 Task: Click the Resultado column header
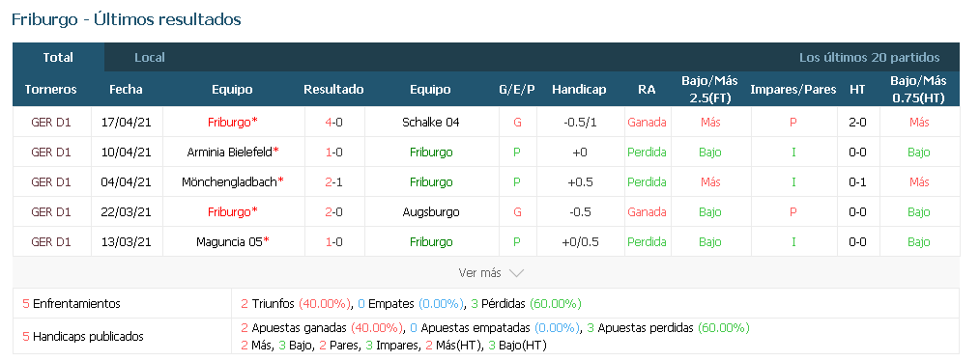pyautogui.click(x=333, y=90)
